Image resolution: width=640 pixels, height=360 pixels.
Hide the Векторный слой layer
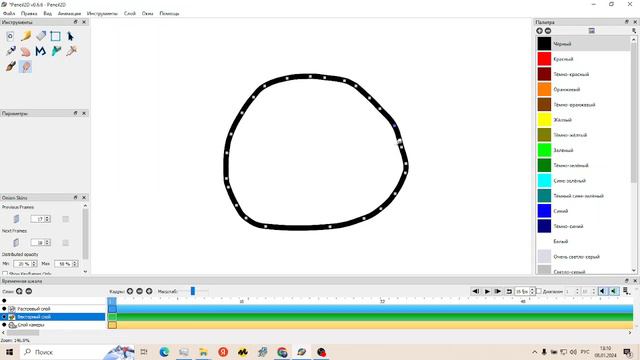pos(4,317)
